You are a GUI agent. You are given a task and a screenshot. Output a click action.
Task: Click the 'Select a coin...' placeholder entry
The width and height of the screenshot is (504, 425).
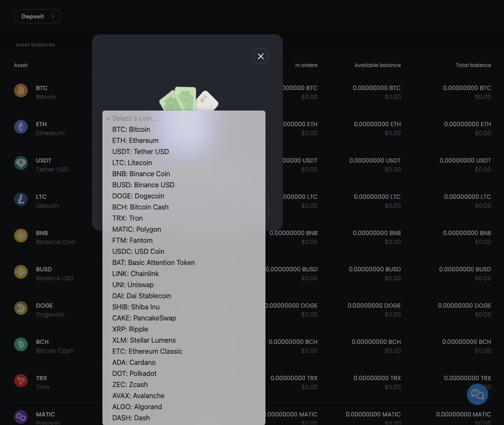pyautogui.click(x=184, y=118)
